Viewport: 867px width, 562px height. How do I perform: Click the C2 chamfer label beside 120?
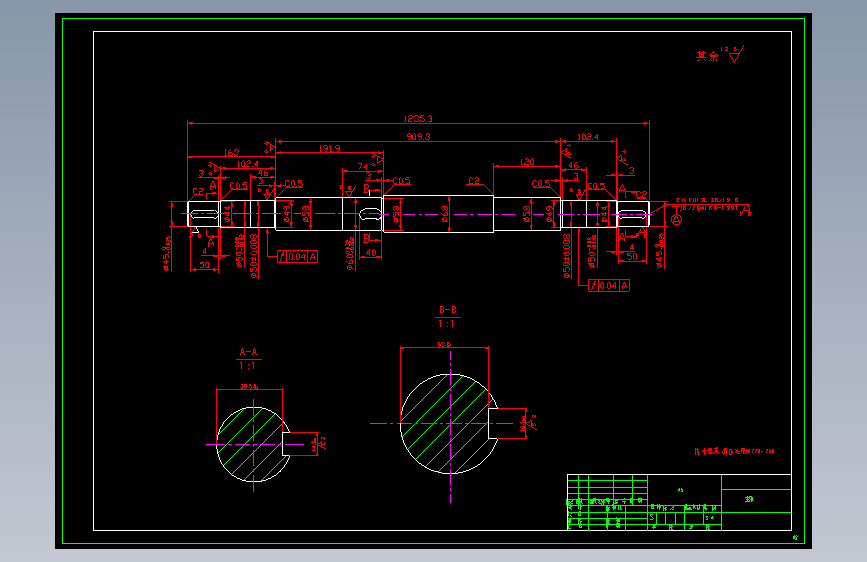coord(474,180)
